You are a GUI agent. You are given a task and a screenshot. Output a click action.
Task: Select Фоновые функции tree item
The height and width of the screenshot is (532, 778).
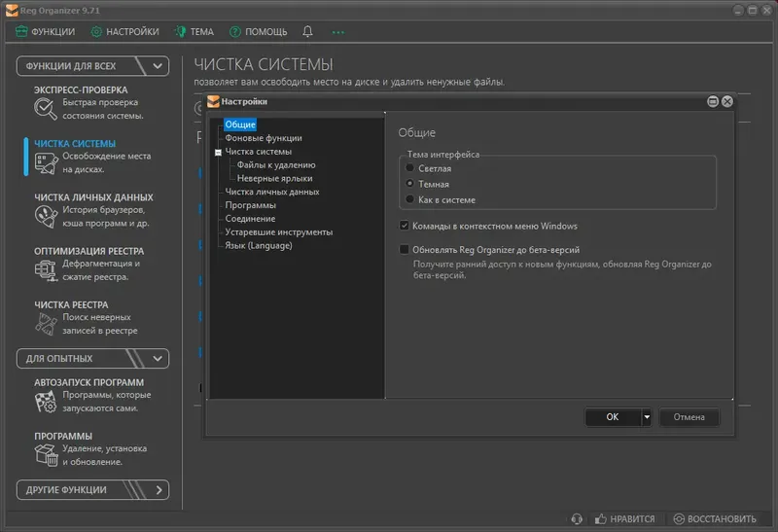click(x=264, y=138)
